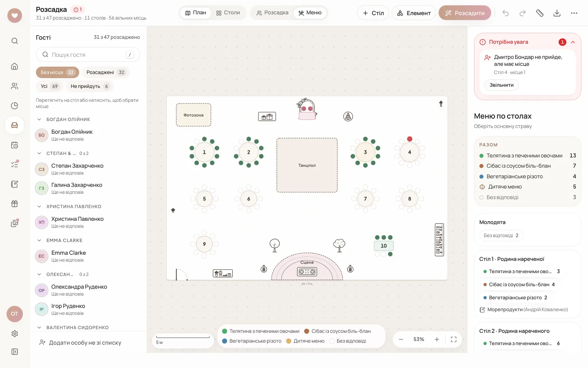Click the 'Розсадити' auto-seat button
Screen dimensions: 588x368
pos(465,13)
